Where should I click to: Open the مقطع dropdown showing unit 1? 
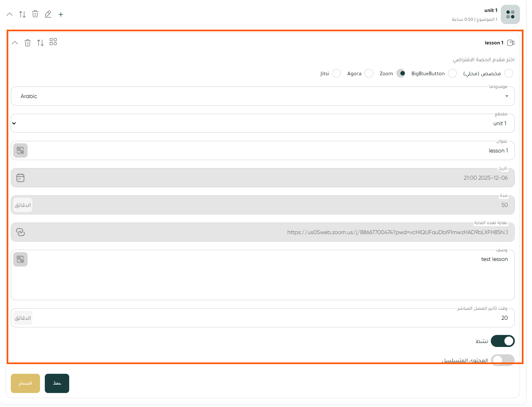(x=263, y=123)
